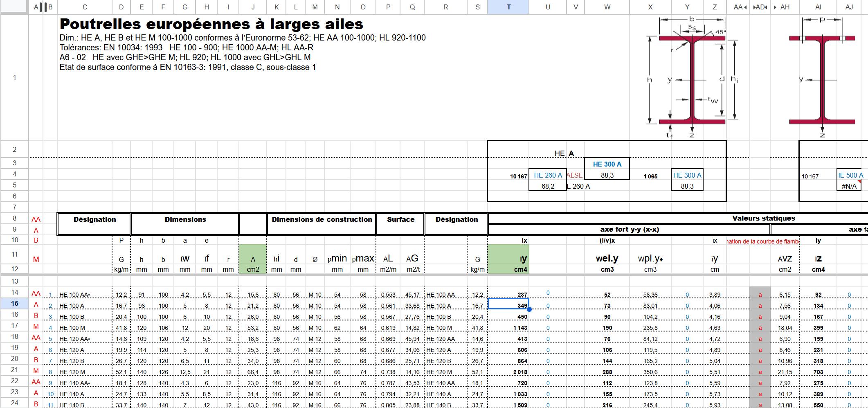Image resolution: width=868 pixels, height=408 pixels.
Task: Click the red FALSE text cell
Action: (574, 175)
